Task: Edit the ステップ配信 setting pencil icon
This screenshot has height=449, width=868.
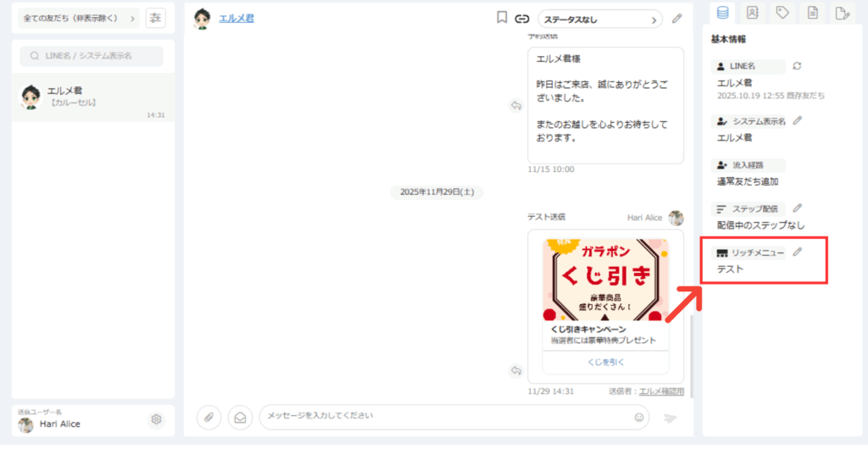Action: [797, 208]
